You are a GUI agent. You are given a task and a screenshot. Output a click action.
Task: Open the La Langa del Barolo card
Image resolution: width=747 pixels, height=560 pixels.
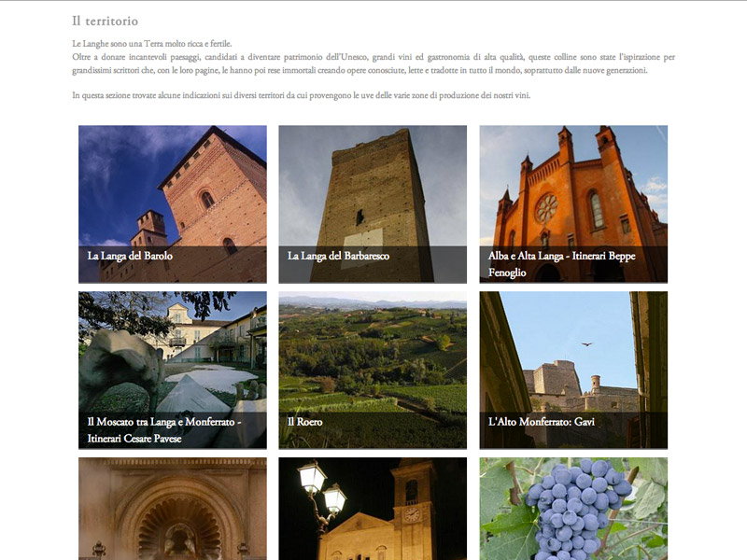[173, 204]
